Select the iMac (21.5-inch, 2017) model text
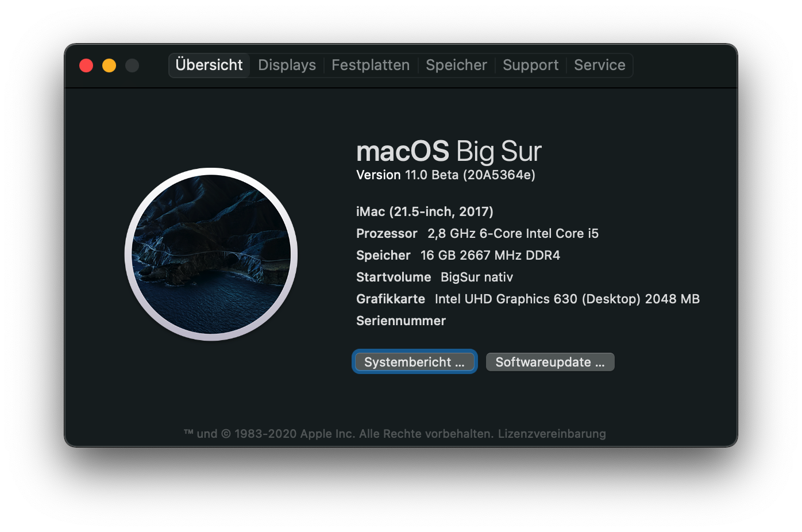This screenshot has width=802, height=532. pyautogui.click(x=425, y=211)
